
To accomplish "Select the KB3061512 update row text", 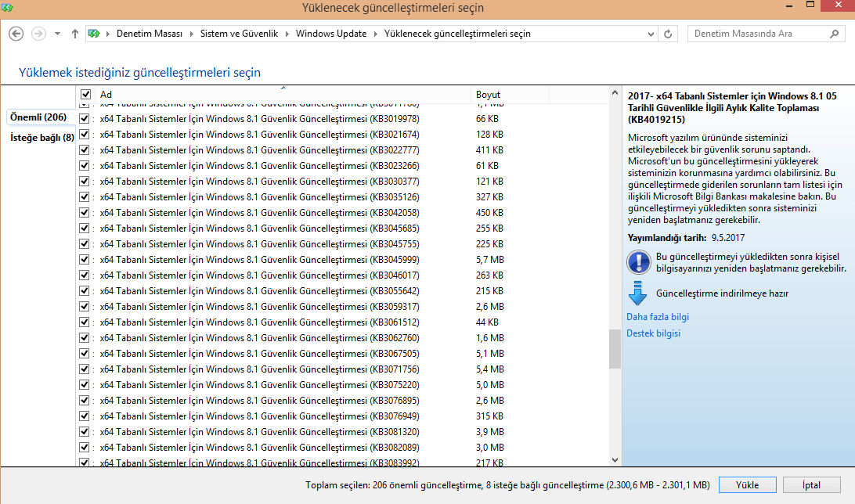I will tap(260, 322).
